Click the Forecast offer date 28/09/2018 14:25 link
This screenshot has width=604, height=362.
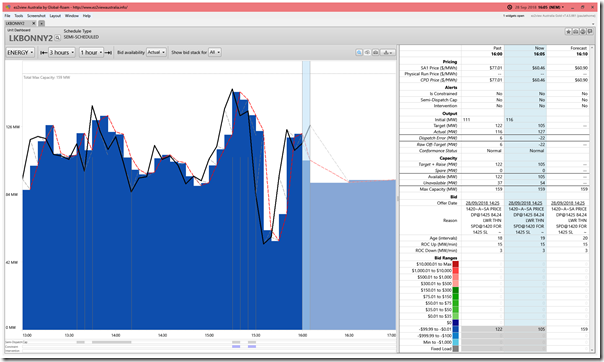pos(568,203)
